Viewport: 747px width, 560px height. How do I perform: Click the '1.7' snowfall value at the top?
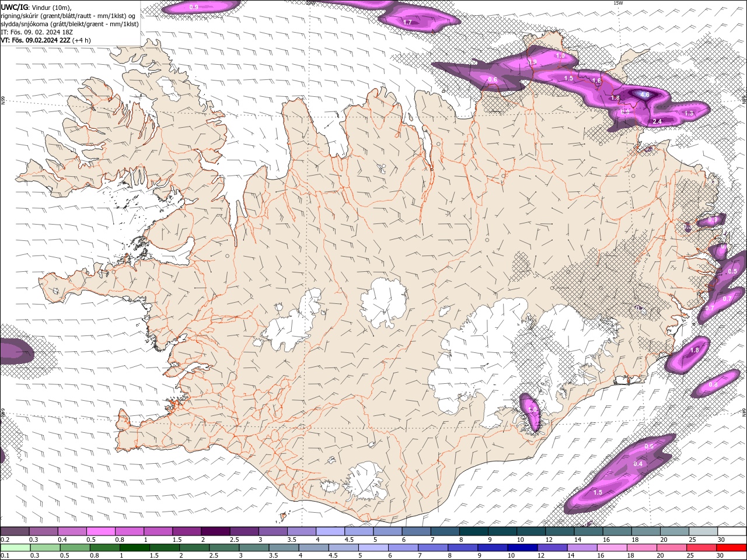tap(408, 22)
